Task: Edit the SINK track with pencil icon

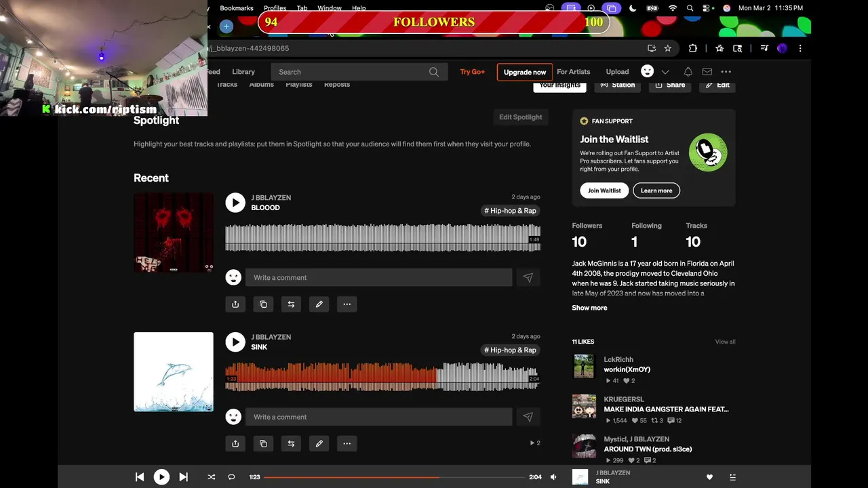Action: point(319,444)
